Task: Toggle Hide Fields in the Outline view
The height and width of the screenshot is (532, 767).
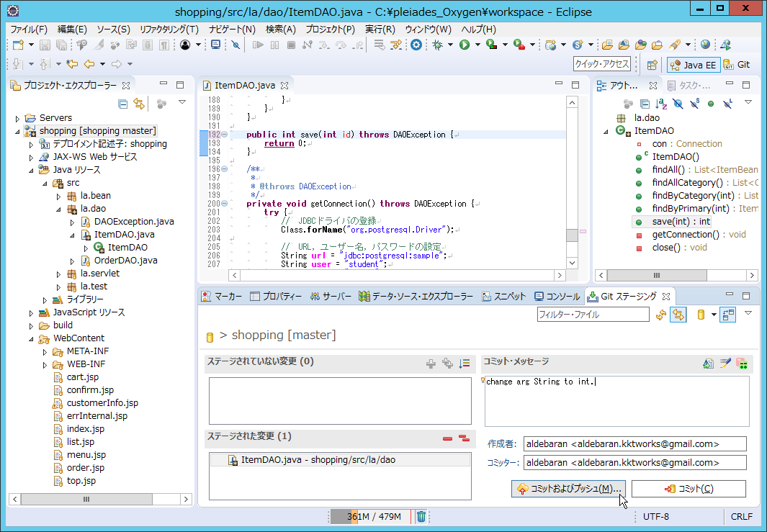Action: point(677,104)
